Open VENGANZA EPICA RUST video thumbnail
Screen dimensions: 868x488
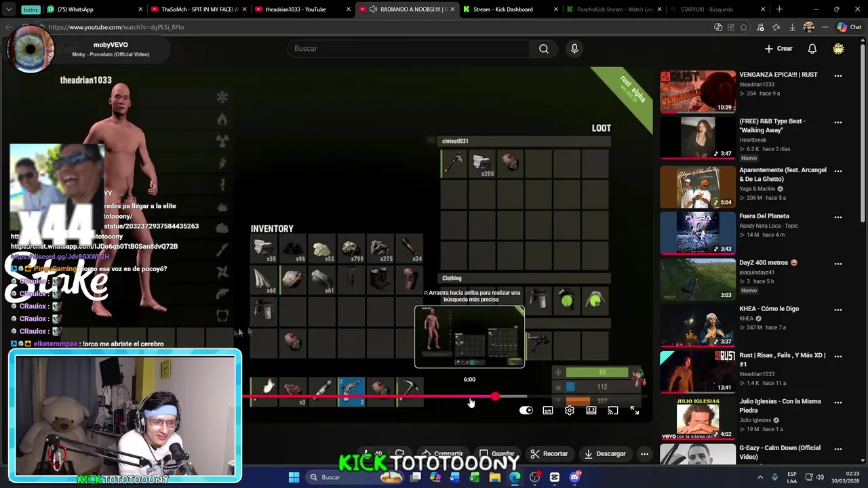click(x=697, y=91)
